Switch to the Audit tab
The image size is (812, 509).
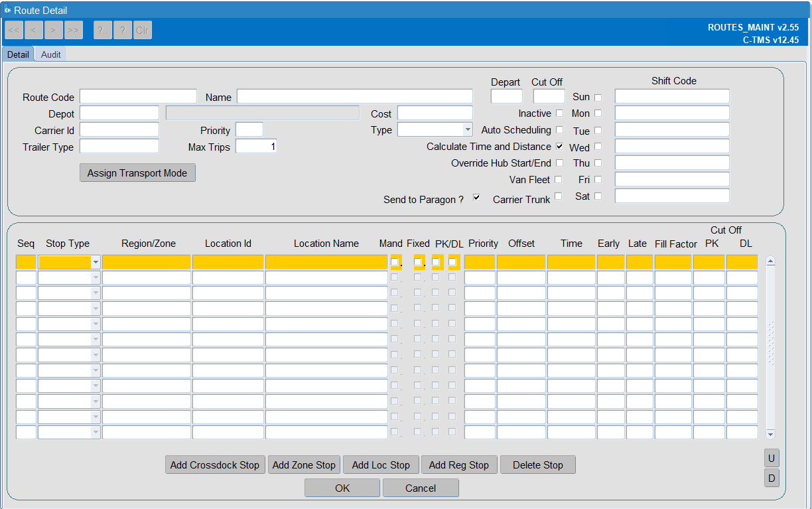point(51,54)
